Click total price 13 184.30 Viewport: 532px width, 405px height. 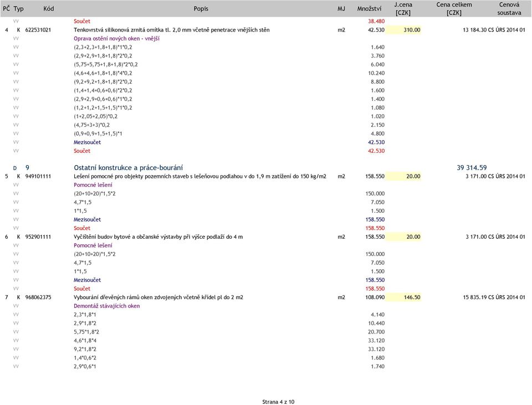click(x=475, y=30)
